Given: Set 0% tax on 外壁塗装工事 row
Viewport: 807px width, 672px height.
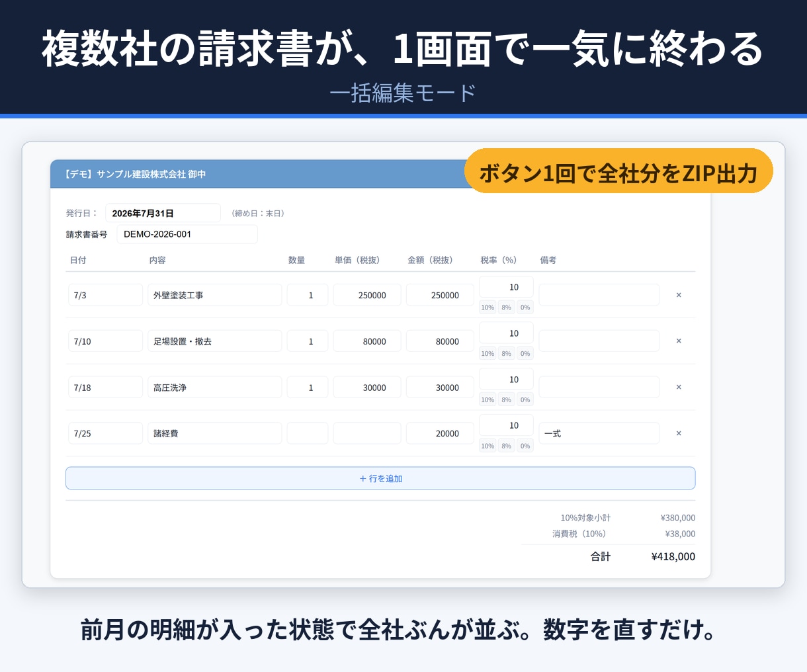Looking at the screenshot, I should click(x=525, y=308).
